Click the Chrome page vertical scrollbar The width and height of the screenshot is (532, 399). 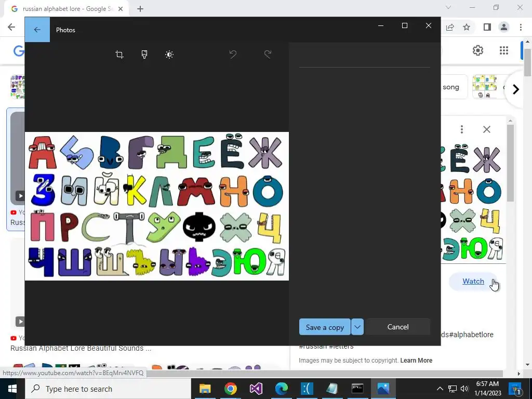[527, 62]
